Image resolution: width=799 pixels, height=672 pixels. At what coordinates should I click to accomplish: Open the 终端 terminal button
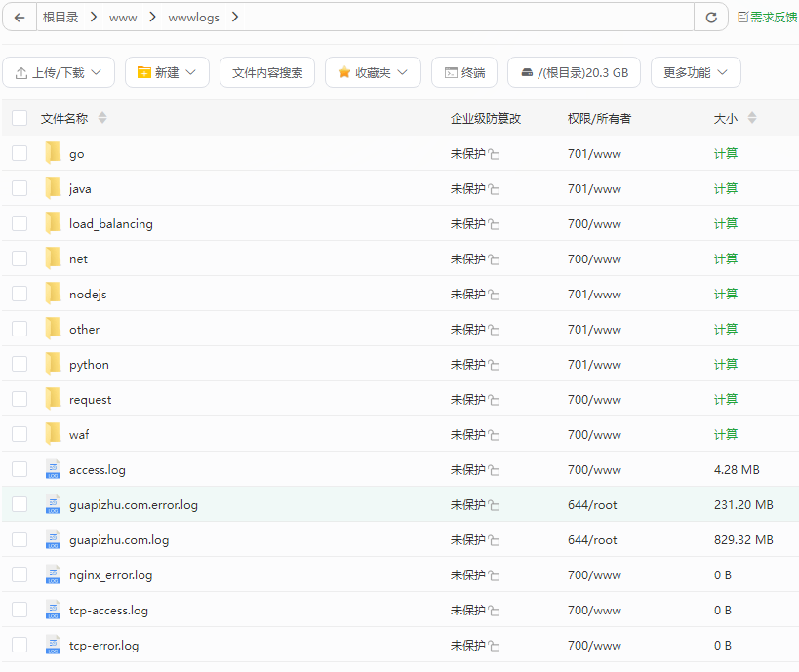(x=464, y=72)
